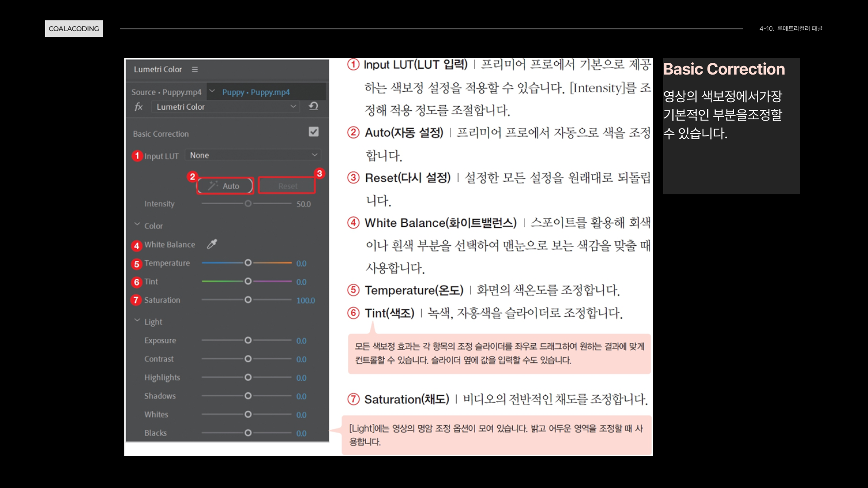This screenshot has width=868, height=488.
Task: Click the reset effect arrow icon
Action: click(x=313, y=106)
